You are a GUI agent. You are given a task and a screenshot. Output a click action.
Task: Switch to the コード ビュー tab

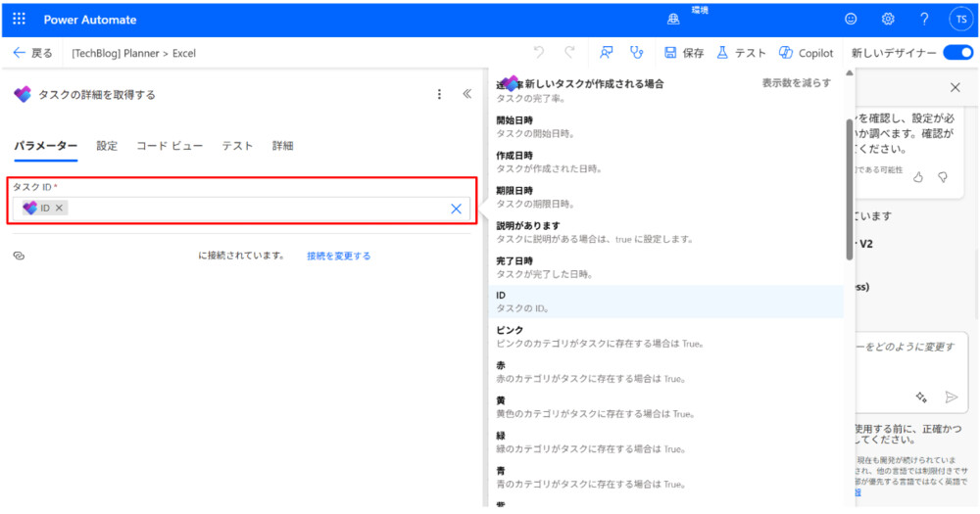tap(170, 146)
